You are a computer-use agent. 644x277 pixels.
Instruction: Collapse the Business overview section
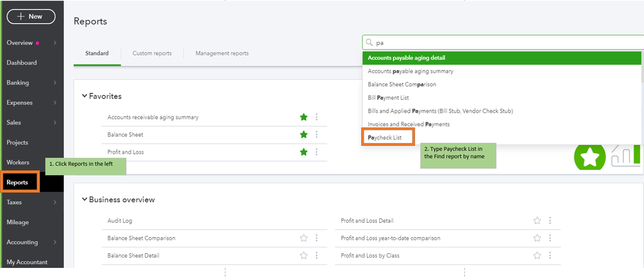(84, 200)
